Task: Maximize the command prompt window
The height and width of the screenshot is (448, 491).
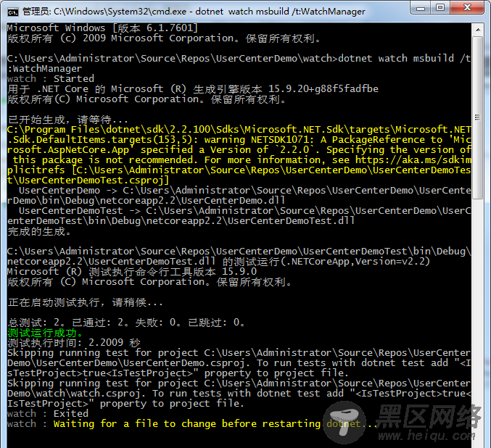Action: [x=440, y=7]
